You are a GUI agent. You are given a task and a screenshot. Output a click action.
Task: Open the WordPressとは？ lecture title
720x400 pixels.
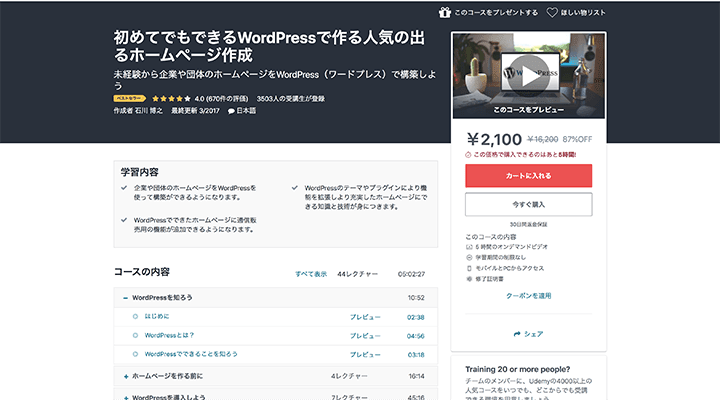tap(169, 335)
